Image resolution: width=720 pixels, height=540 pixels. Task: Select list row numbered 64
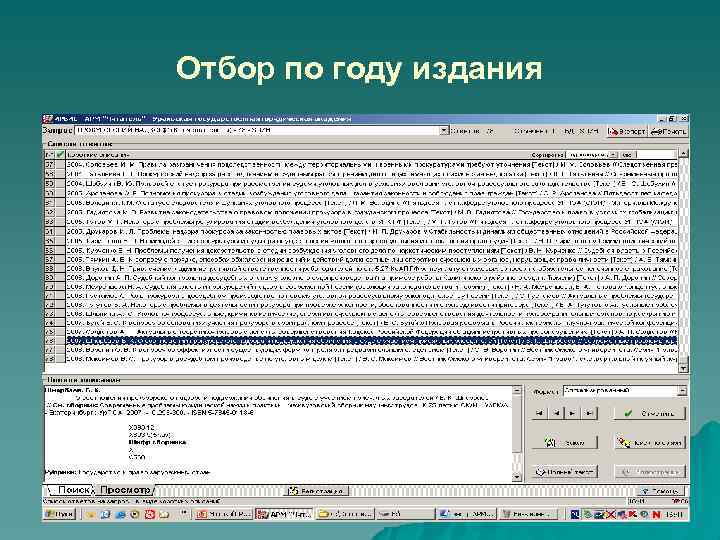point(360,231)
